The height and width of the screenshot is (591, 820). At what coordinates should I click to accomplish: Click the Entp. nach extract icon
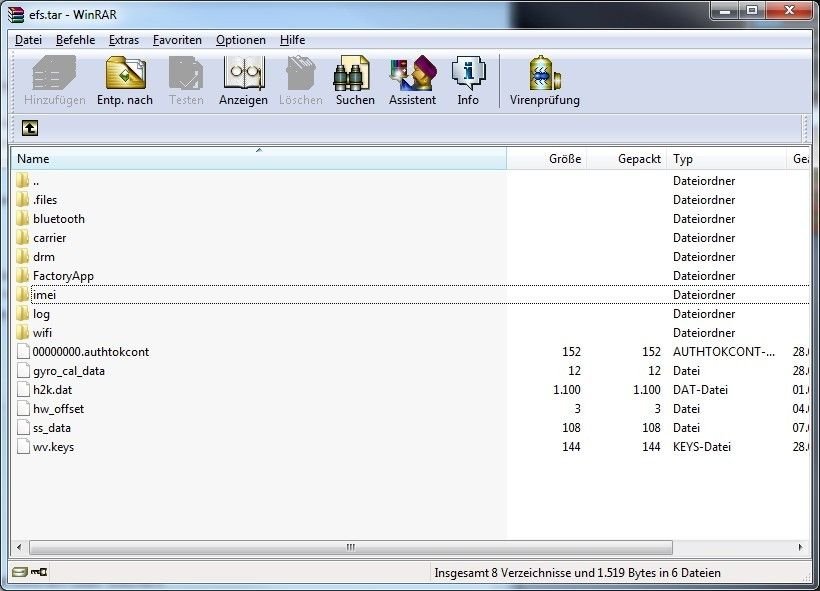tap(126, 73)
